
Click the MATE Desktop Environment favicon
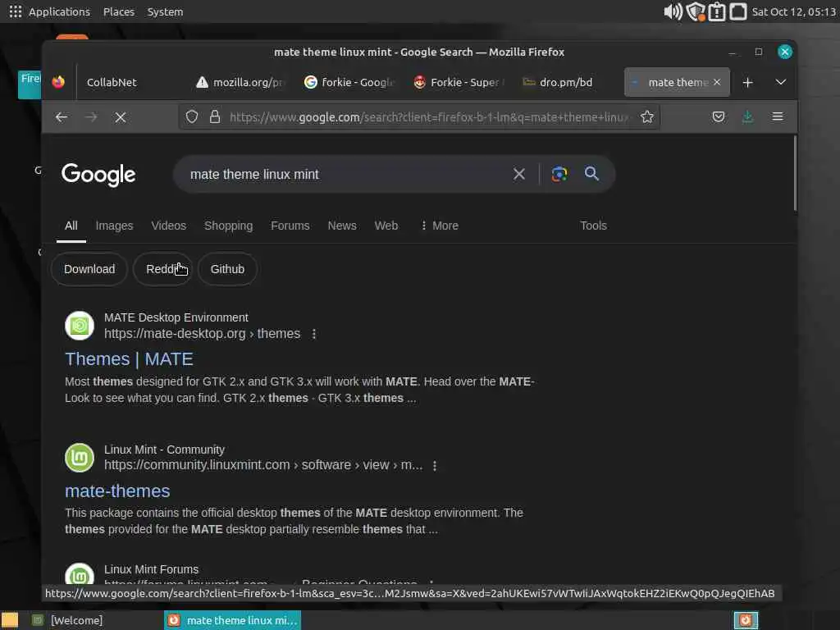tap(80, 326)
